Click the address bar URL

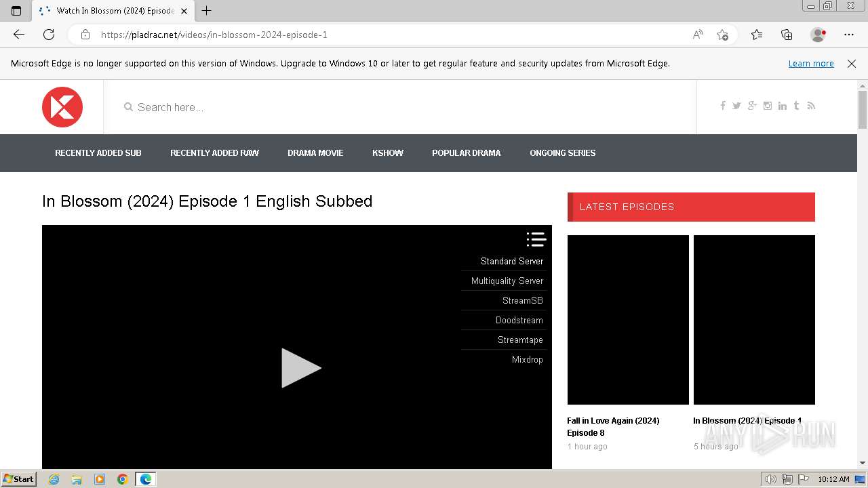pyautogui.click(x=214, y=35)
